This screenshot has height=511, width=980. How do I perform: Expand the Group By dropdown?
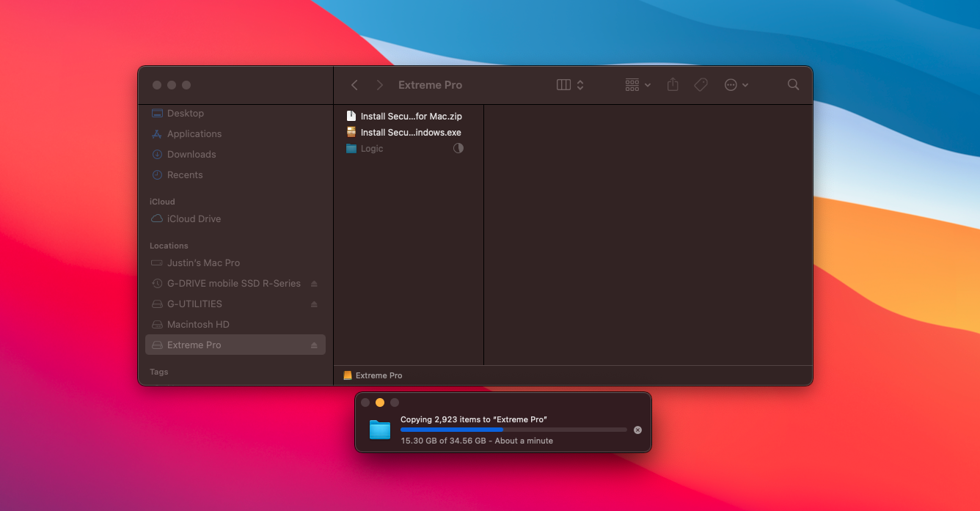[x=637, y=85]
